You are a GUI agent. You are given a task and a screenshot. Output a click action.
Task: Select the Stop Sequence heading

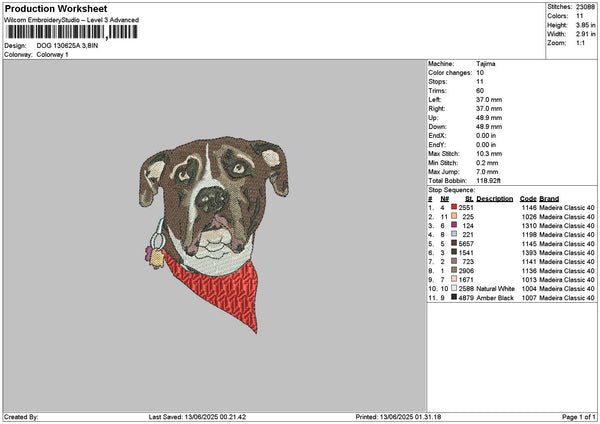click(451, 188)
